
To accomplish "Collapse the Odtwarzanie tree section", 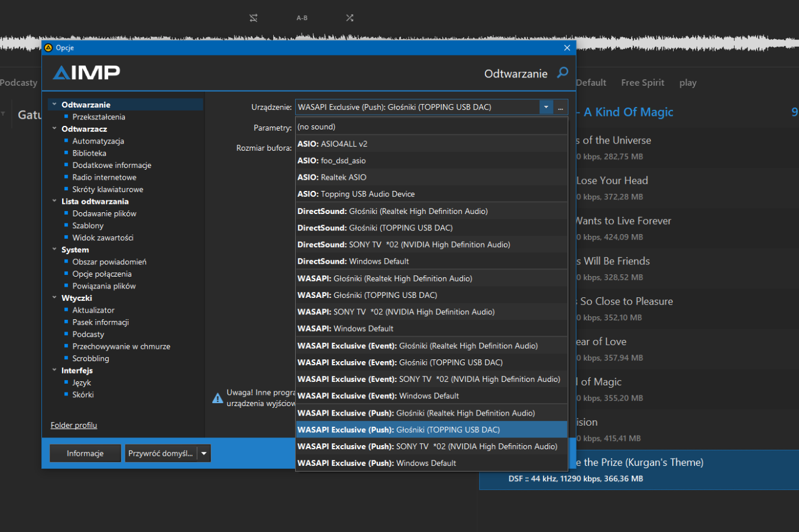I will point(54,105).
